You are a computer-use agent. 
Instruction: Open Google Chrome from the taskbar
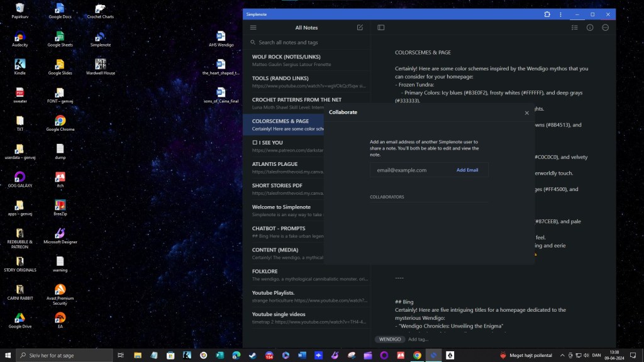click(417, 355)
